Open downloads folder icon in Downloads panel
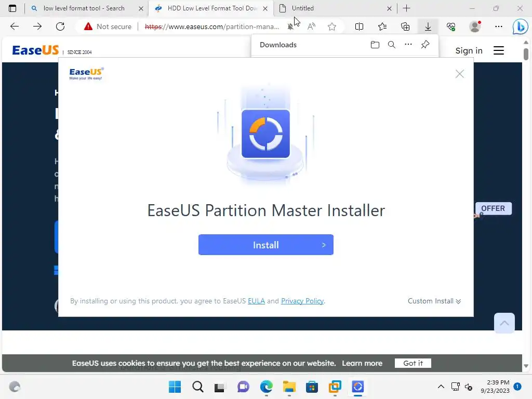This screenshot has height=399, width=532. click(375, 45)
